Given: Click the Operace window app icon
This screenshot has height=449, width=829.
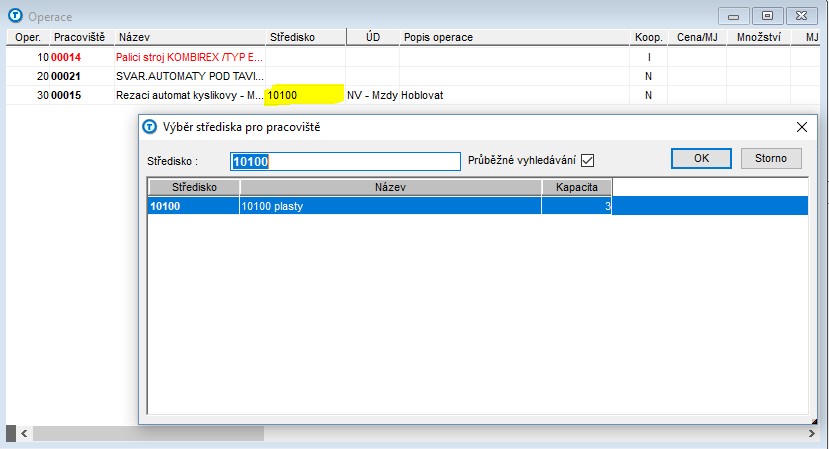Looking at the screenshot, I should pyautogui.click(x=15, y=16).
